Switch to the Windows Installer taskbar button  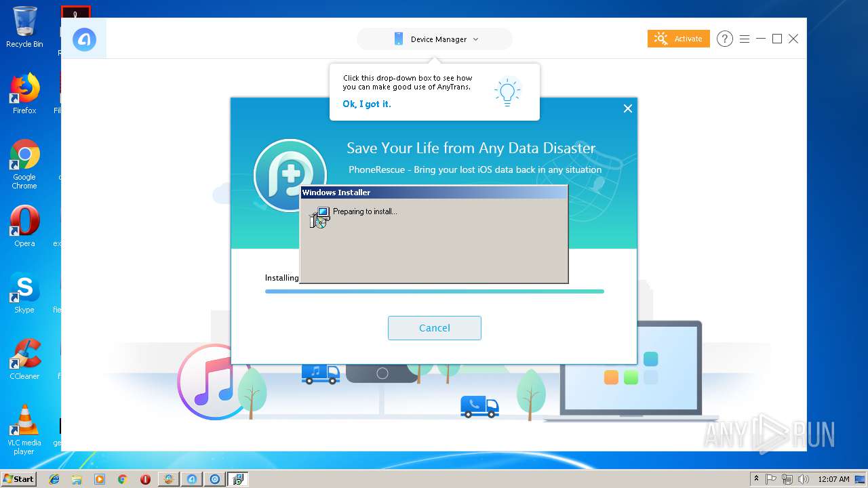click(238, 479)
